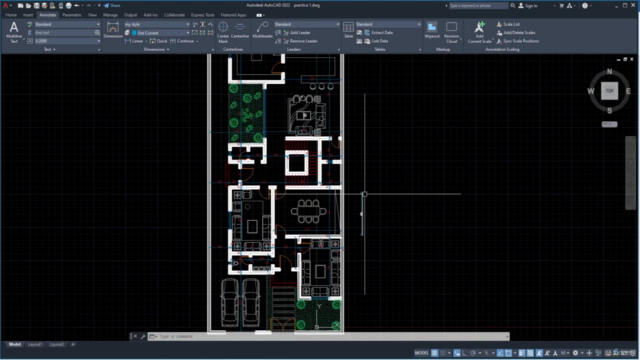Insert a Center Mark
This screenshot has height=360, width=640.
pyautogui.click(x=223, y=32)
